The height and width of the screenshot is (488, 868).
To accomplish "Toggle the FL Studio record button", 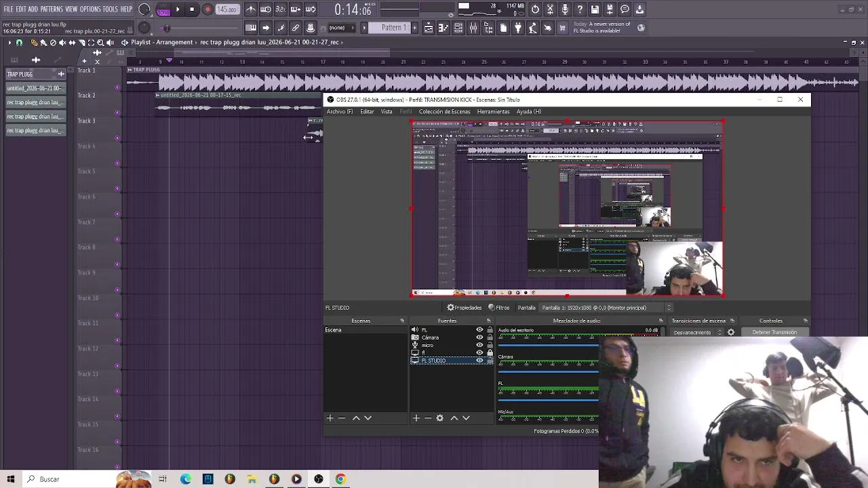I will [208, 9].
